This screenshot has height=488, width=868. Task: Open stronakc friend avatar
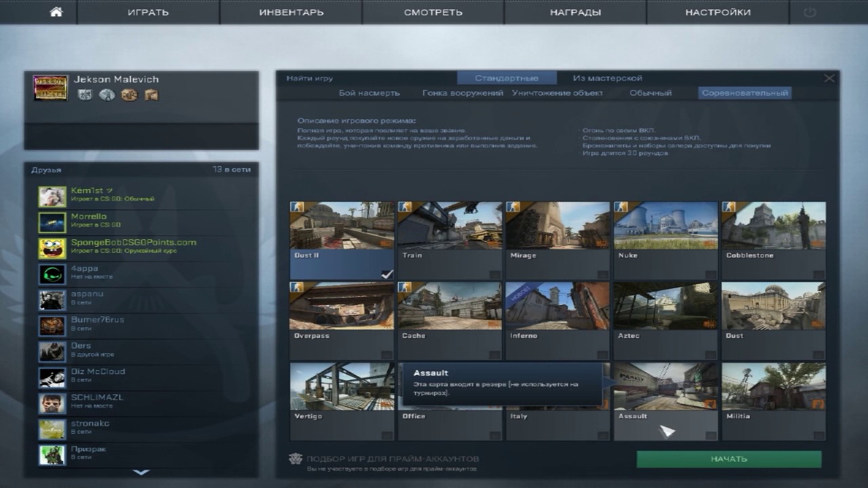point(52,428)
